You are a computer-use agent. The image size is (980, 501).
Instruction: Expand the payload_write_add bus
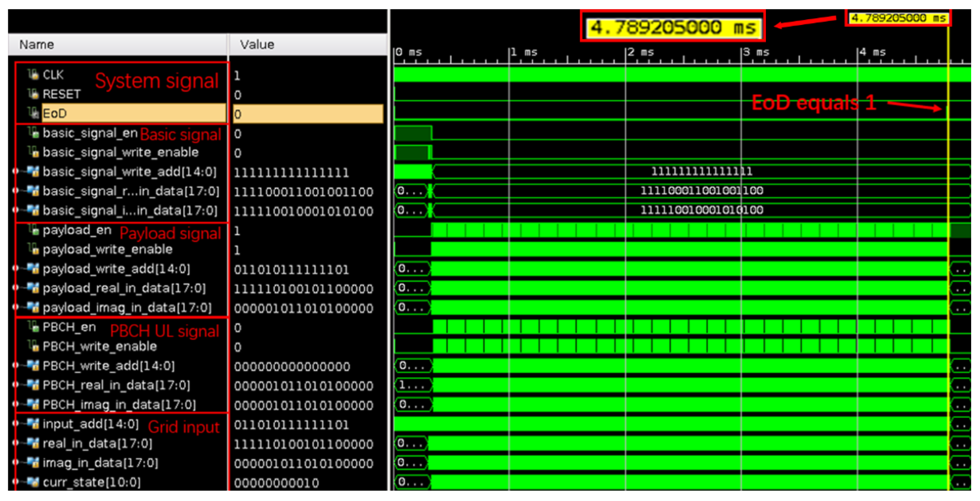point(15,269)
